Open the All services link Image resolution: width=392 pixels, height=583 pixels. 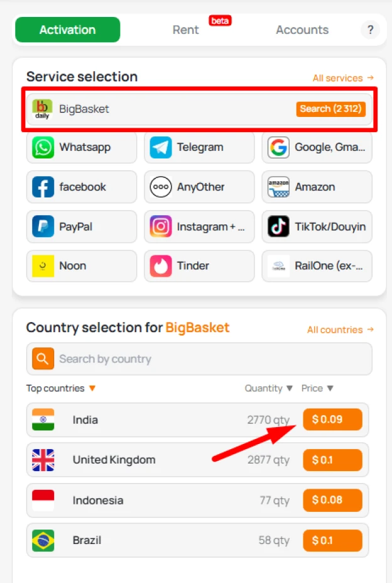point(343,77)
